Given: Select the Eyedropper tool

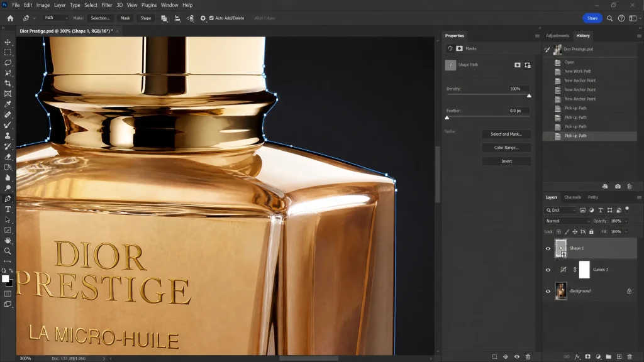Looking at the screenshot, I should [x=8, y=104].
